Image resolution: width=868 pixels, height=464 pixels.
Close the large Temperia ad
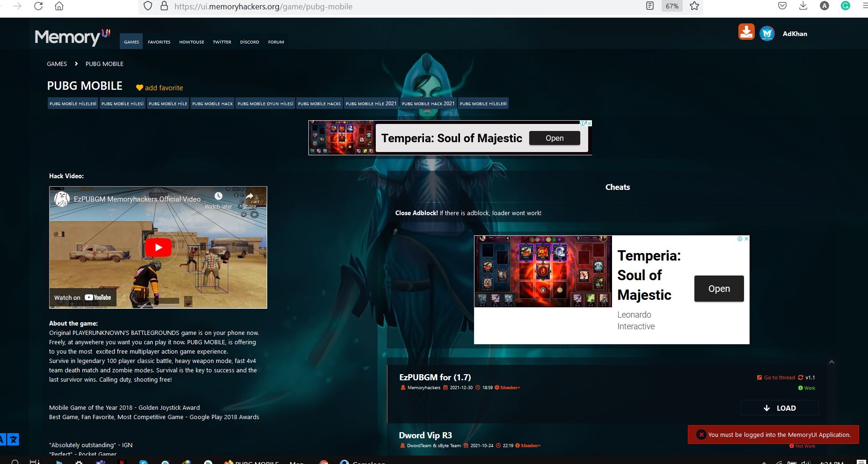(746, 239)
